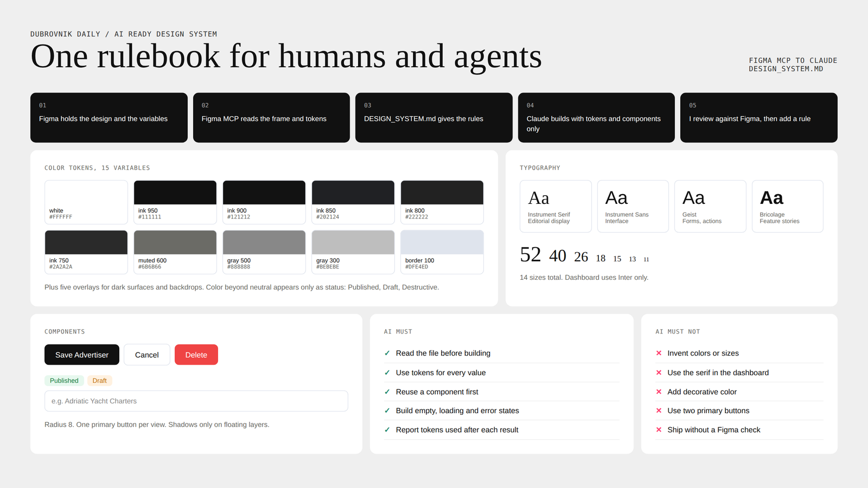The height and width of the screenshot is (488, 868).
Task: Click the checkmark beside Read the file before building
Action: coord(387,354)
